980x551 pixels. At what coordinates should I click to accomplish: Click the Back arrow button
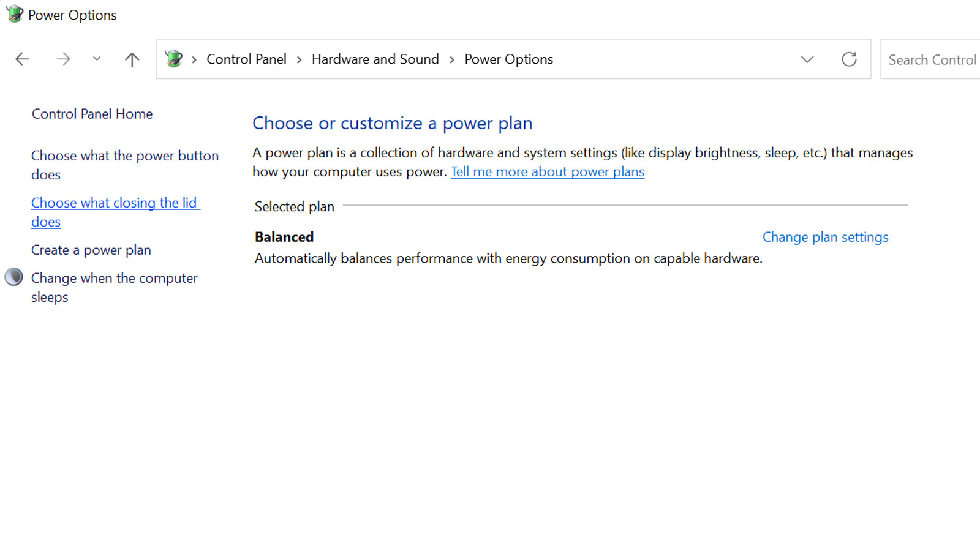pos(23,59)
